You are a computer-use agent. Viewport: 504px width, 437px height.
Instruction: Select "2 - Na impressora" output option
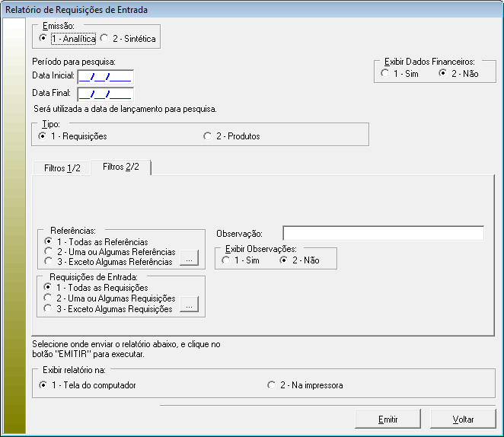(271, 385)
